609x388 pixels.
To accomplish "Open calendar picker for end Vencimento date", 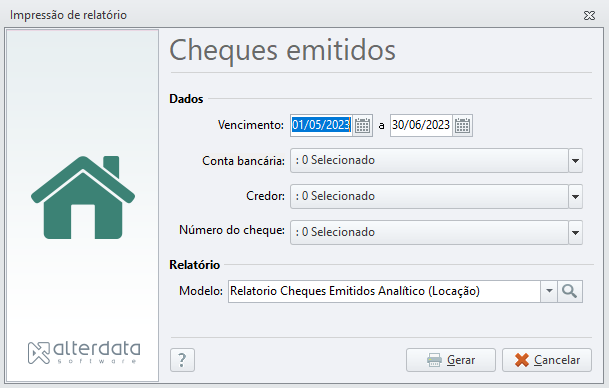I will 462,125.
